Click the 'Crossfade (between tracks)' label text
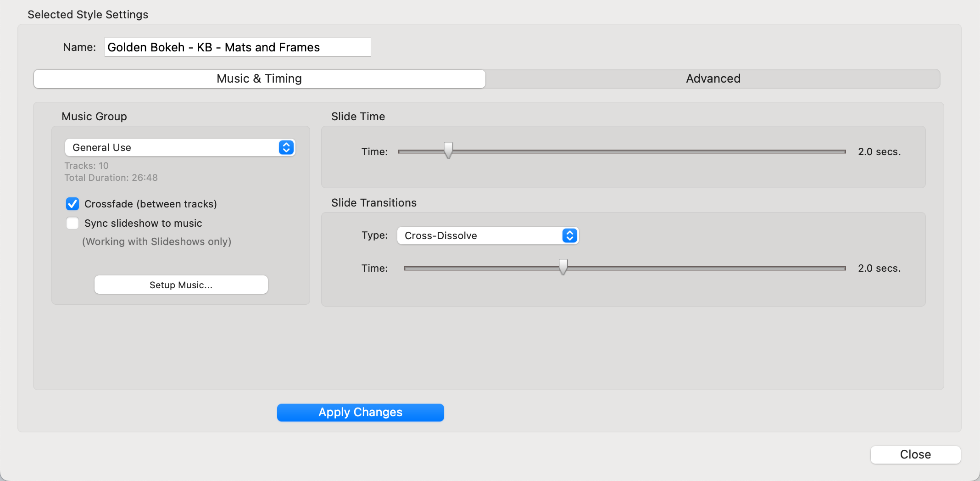 click(x=150, y=204)
